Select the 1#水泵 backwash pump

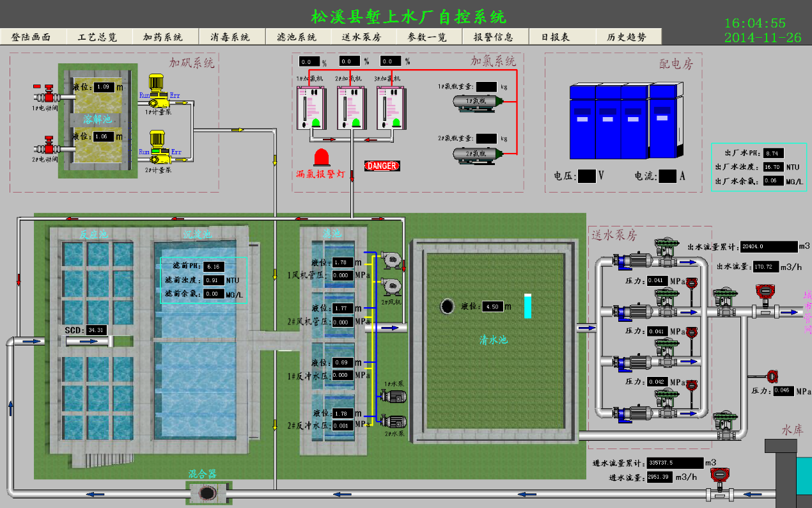393,396
